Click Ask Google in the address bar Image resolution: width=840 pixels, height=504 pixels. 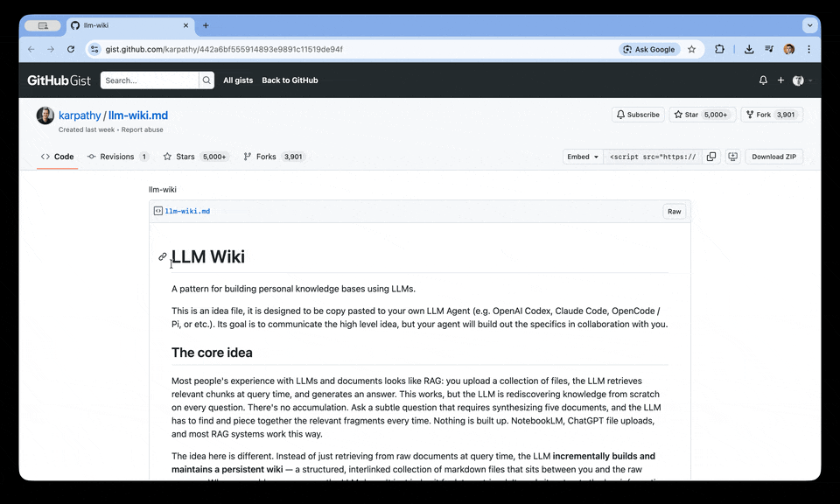(649, 49)
